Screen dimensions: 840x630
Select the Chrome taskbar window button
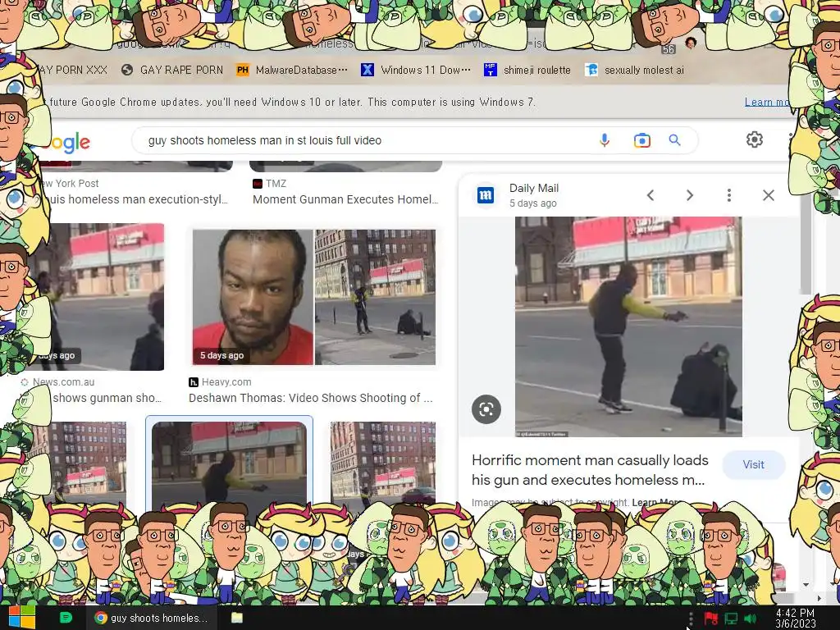coord(152,618)
